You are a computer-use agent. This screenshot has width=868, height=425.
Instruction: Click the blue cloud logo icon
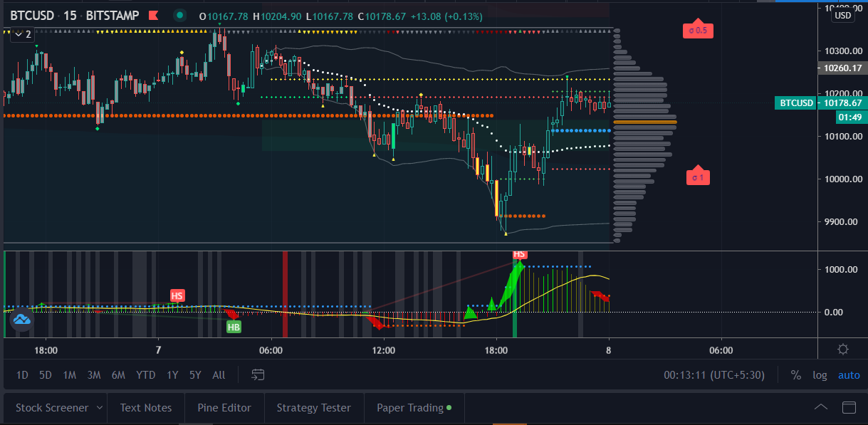pos(21,321)
